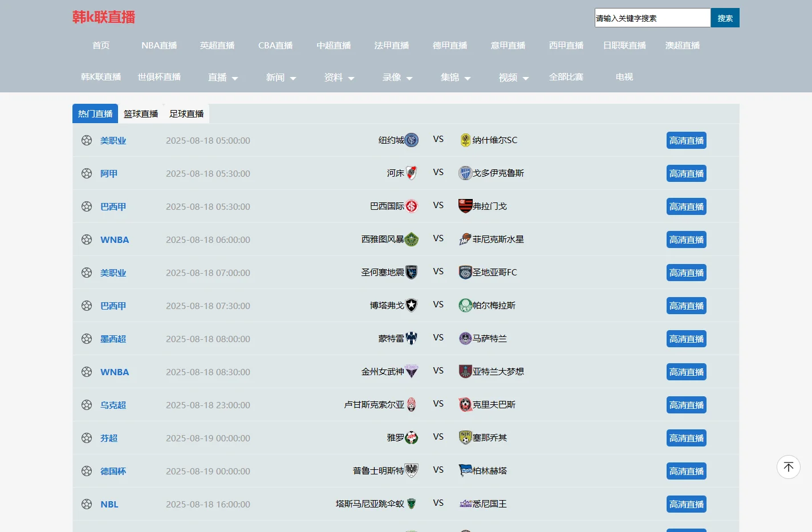The image size is (812, 532).
Task: Click the ball icon beside NBL
Action: (87, 504)
